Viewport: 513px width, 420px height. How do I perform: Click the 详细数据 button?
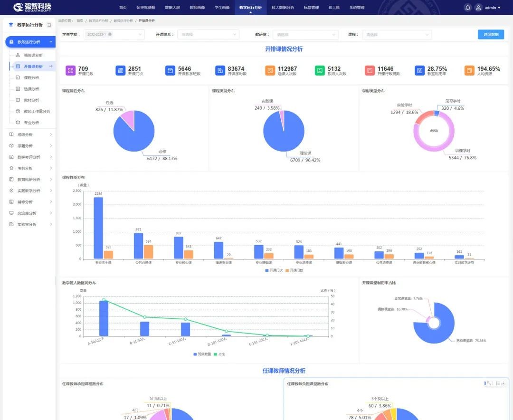pos(491,34)
